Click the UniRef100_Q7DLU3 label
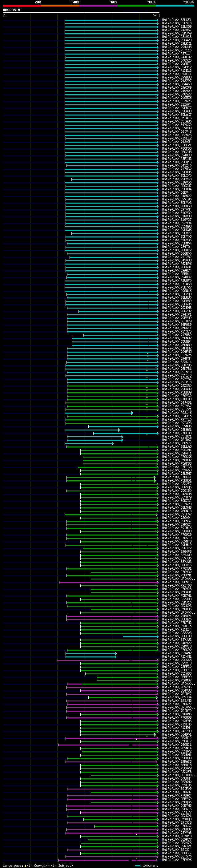 [177, 433]
